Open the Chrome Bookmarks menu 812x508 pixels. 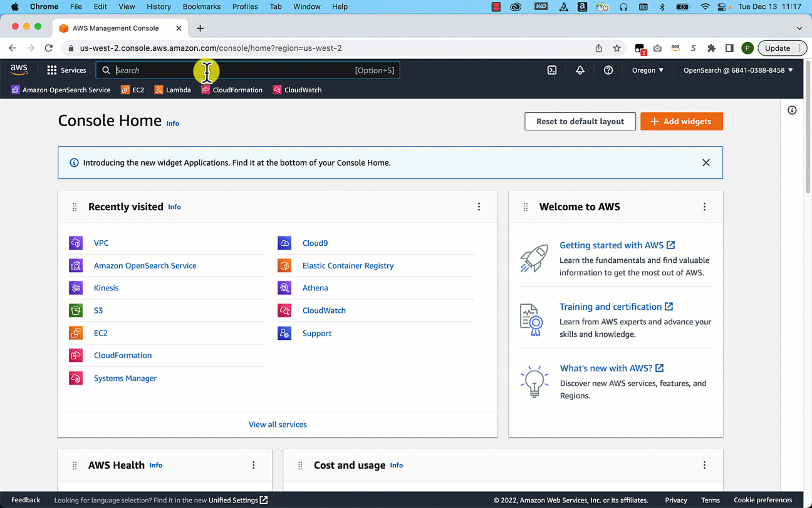(202, 6)
